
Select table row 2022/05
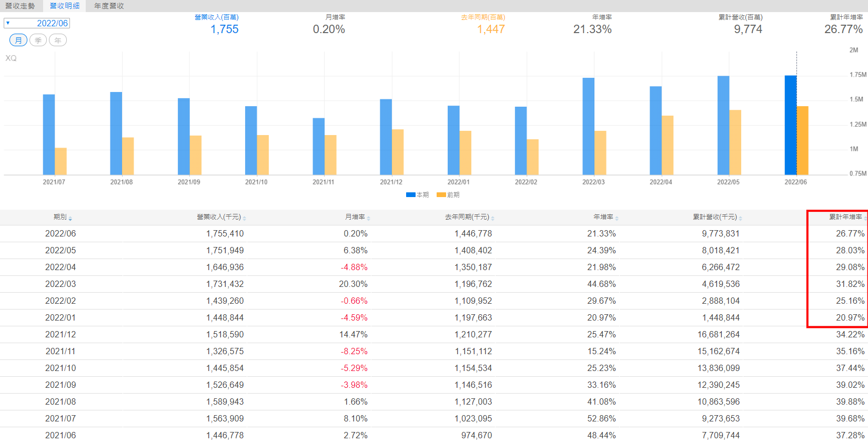tap(434, 250)
